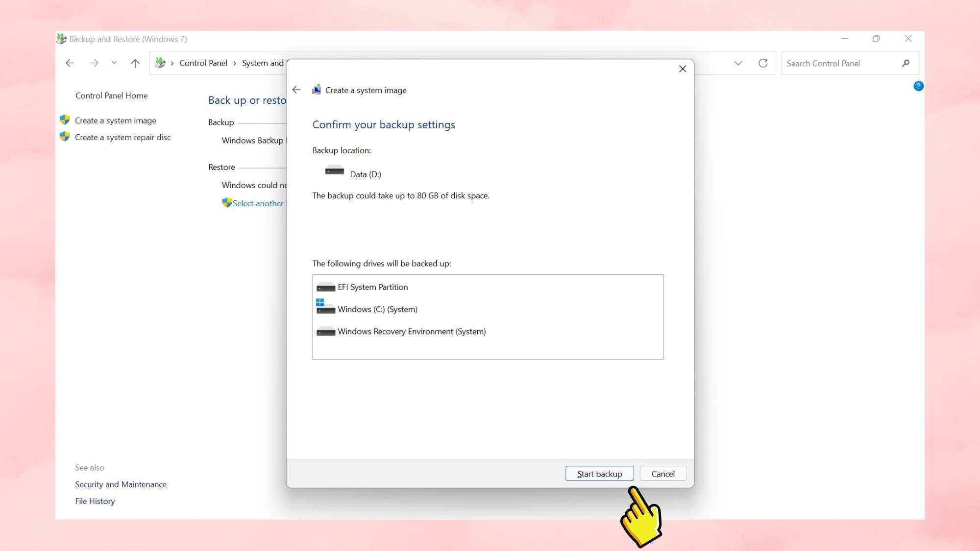Click the Search Control Panel field
The image size is (980, 551).
[x=850, y=63]
